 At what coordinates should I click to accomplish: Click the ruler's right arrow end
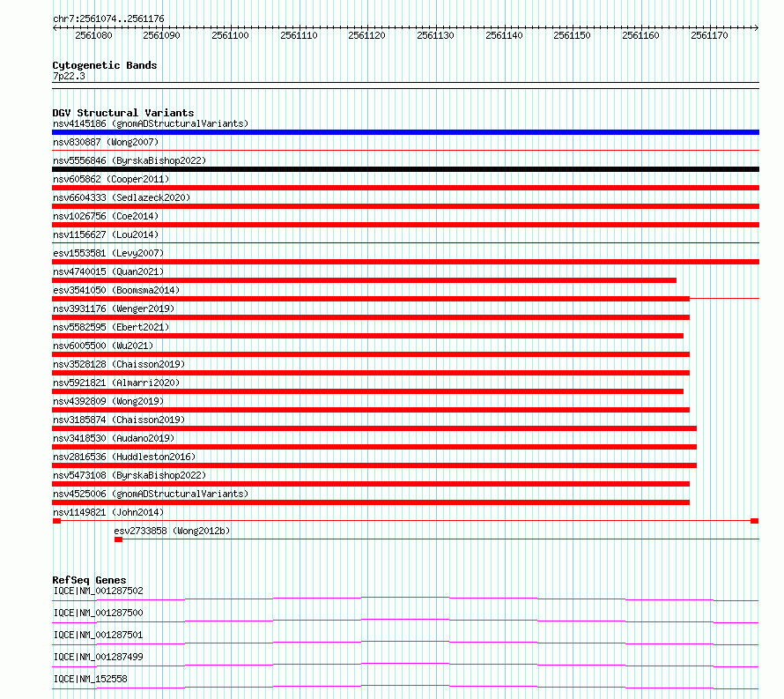[757, 28]
